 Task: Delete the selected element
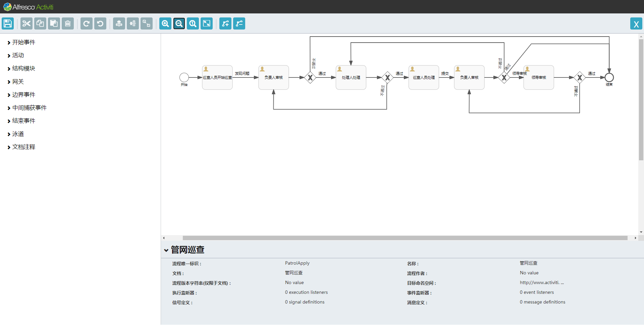click(x=67, y=23)
